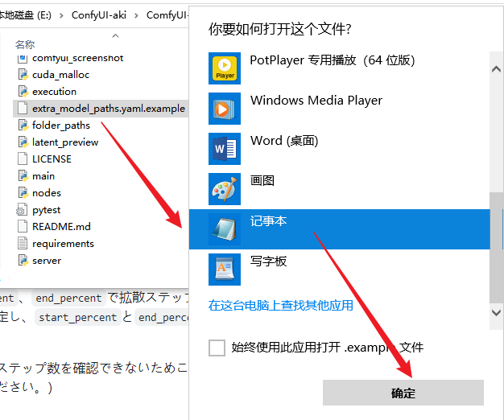Expand breadcrumb chevron after ComfyUI-aki
This screenshot has width=504, height=420.
[x=136, y=15]
